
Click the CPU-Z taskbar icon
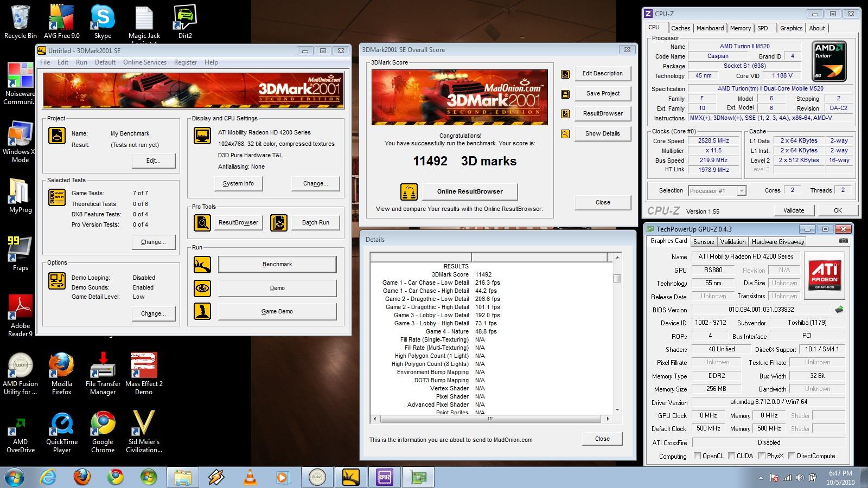coord(384,477)
